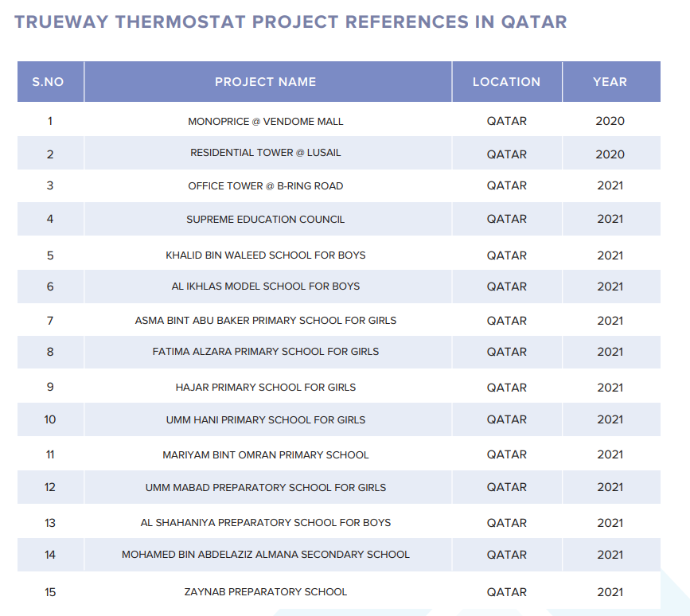Select KHALID BIN WALEED SCHOOL FOR BOYS
Screen dimensions: 690x616
click(x=265, y=255)
